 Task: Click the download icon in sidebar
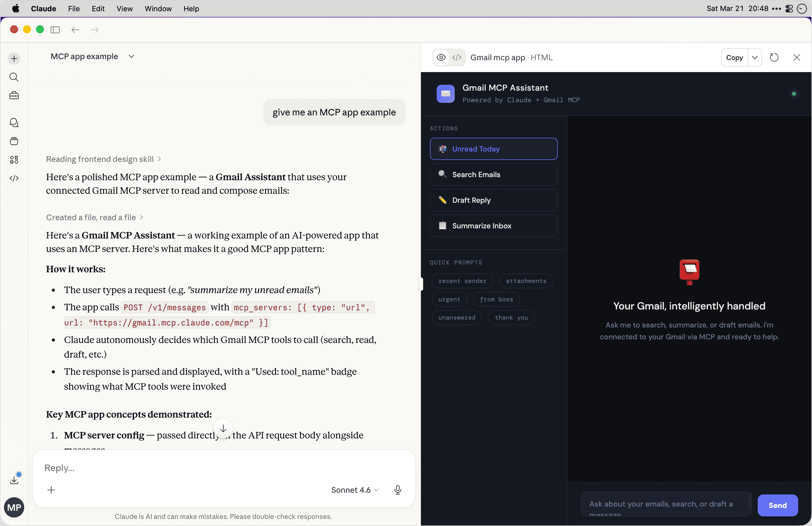[14, 480]
